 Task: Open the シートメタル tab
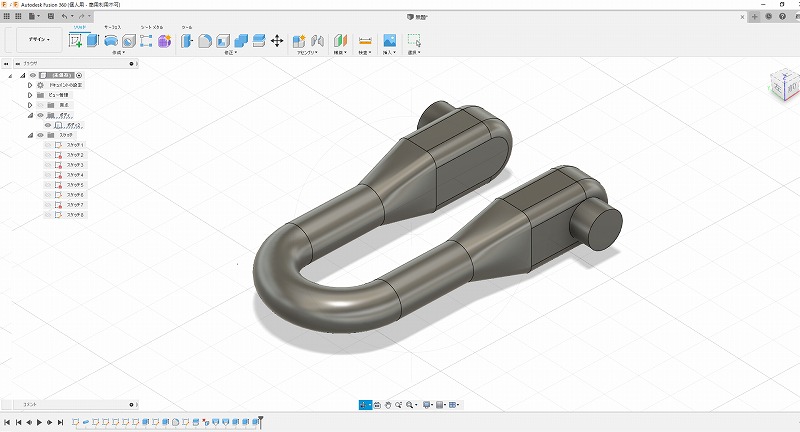153,27
